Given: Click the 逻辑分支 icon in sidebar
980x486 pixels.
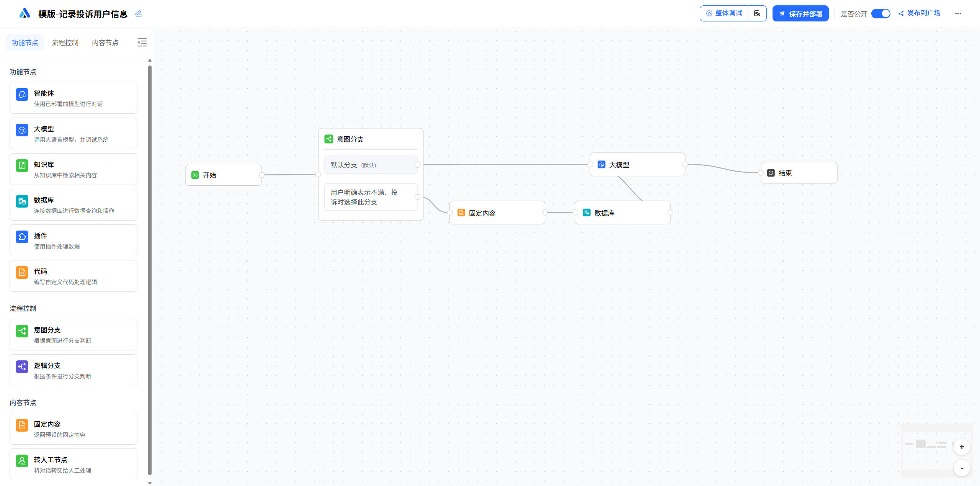Looking at the screenshot, I should tap(22, 367).
